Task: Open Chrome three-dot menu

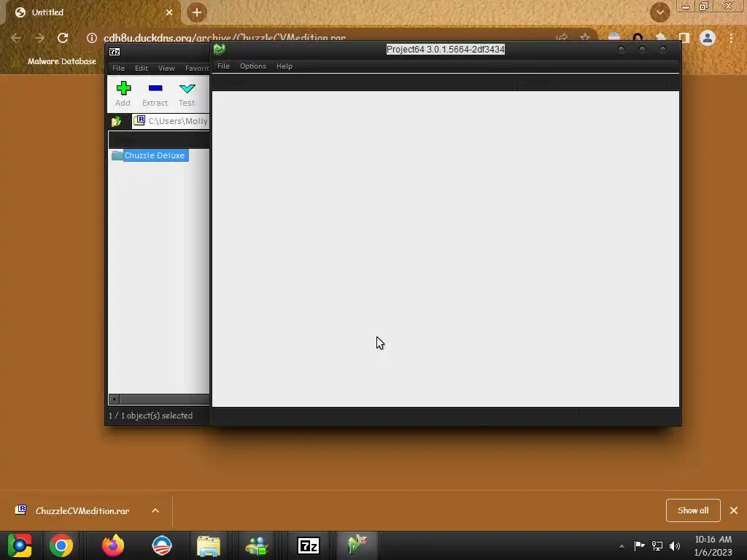Action: tap(731, 38)
